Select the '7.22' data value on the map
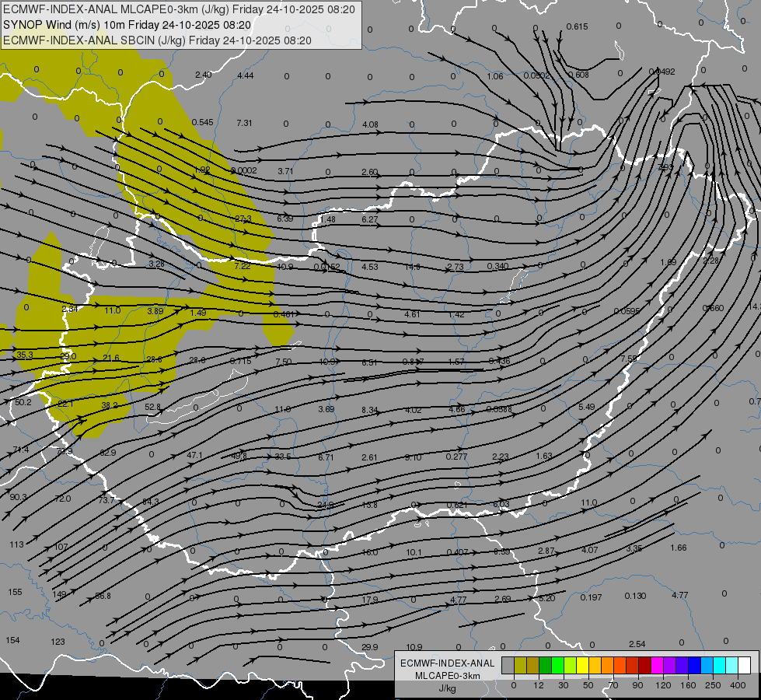 243,266
